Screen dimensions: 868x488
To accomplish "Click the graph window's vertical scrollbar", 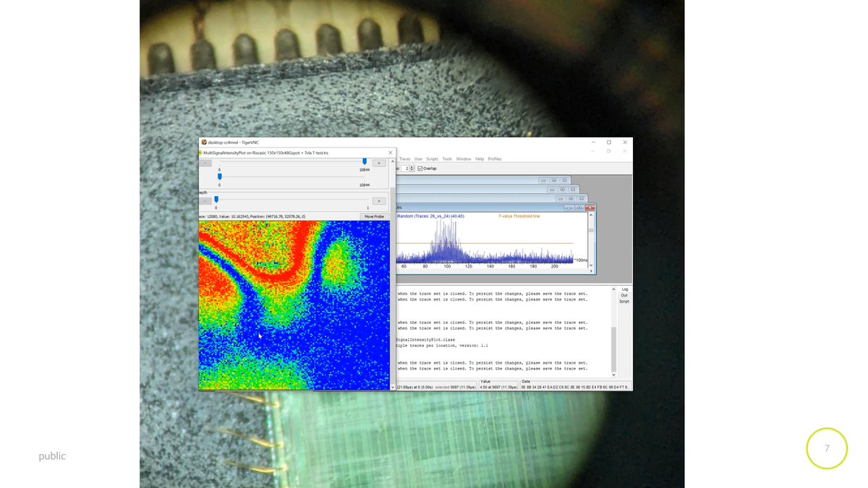I will tap(592, 242).
